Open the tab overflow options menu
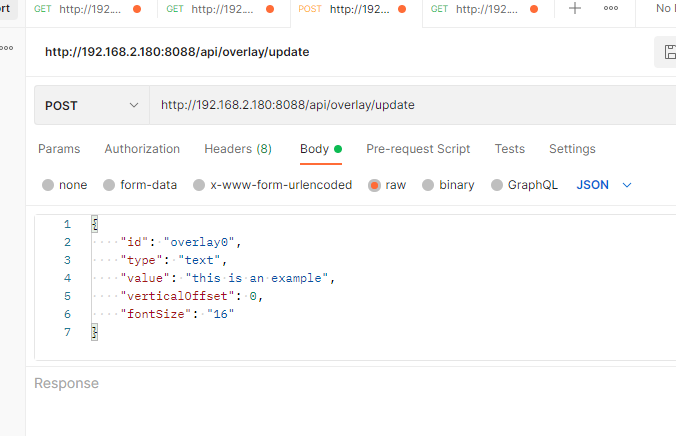676x436 pixels. tap(611, 9)
